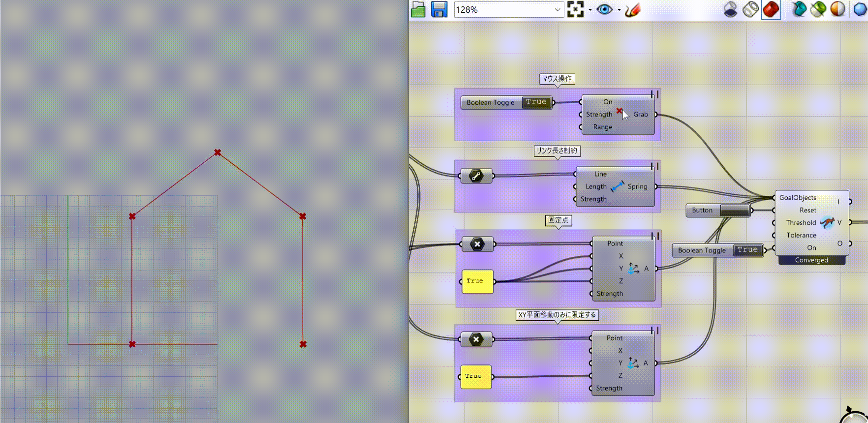Screen dimensions: 868x423
Task: Click the yellow True panel for 固定点
Action: coord(477,281)
